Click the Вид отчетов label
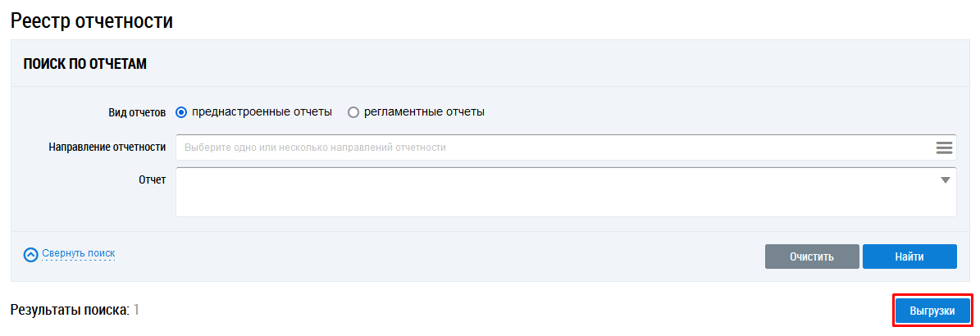The width and height of the screenshot is (980, 336). point(137,112)
